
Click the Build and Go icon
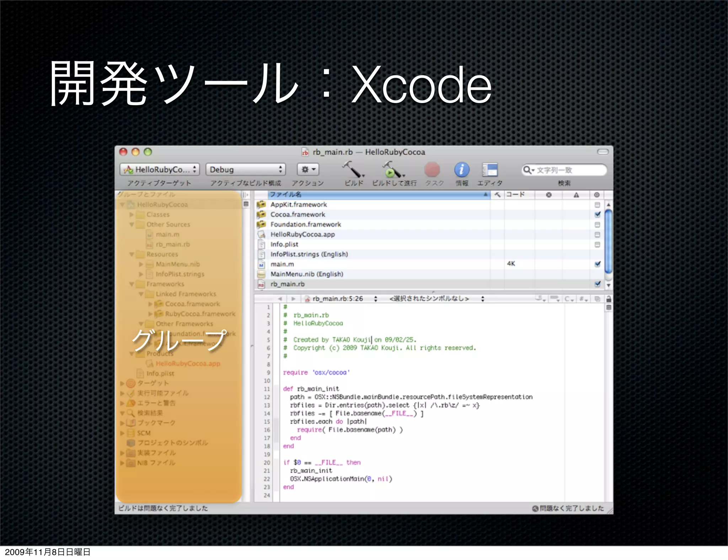pos(394,169)
